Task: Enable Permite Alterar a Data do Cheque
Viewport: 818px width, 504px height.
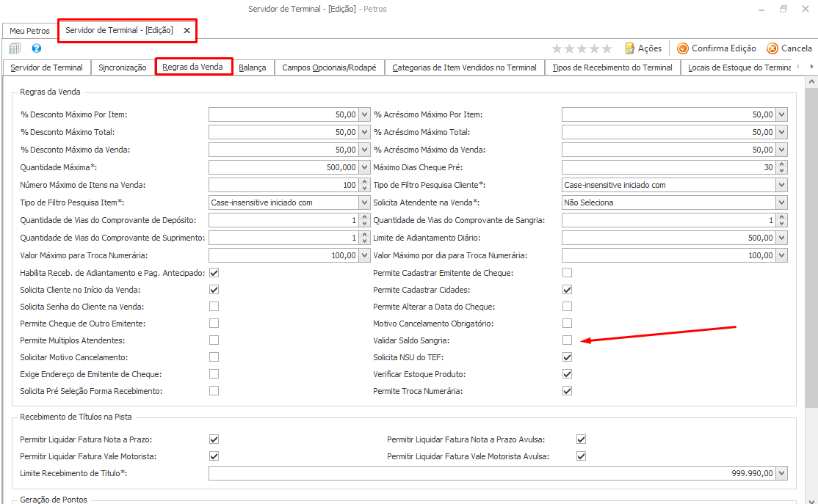Action: [x=567, y=307]
